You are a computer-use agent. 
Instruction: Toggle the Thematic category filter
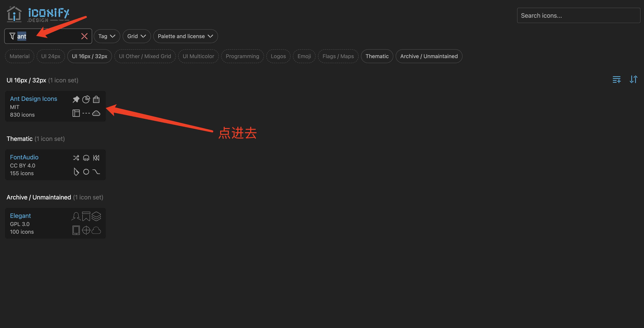point(377,56)
